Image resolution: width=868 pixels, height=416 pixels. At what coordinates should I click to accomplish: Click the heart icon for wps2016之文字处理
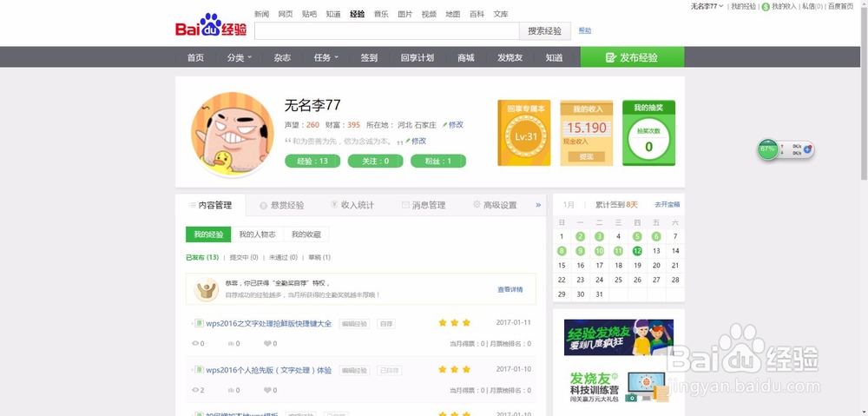tap(267, 343)
